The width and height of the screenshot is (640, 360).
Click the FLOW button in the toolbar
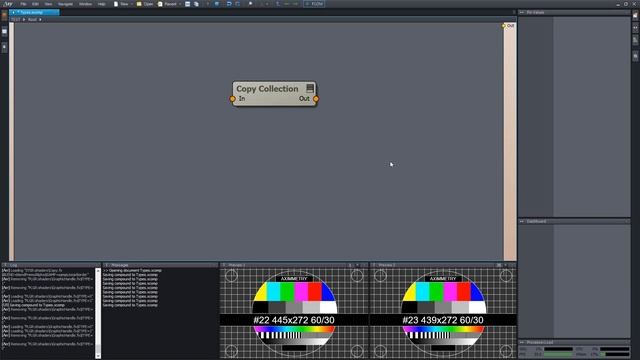tap(314, 4)
